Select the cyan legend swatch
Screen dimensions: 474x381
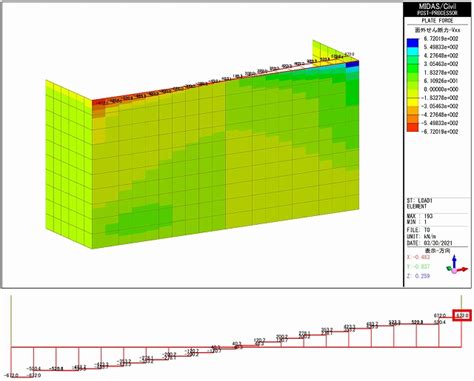click(x=413, y=51)
